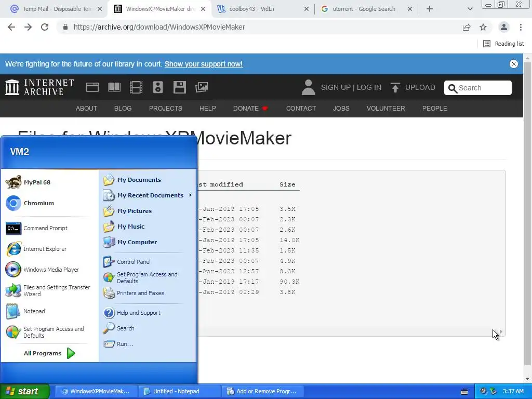Click the Windows start button

click(25, 391)
